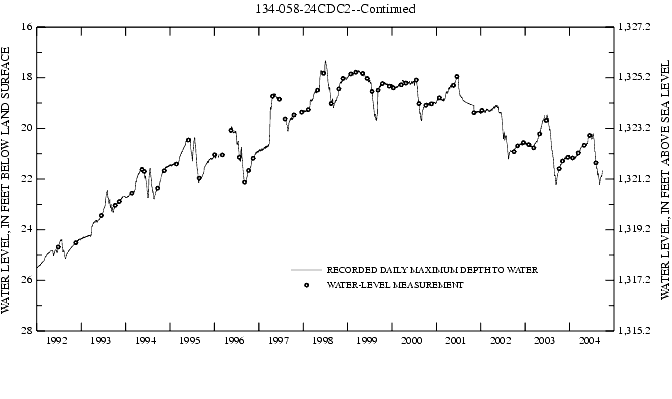Select the 1998 year label
This screenshot has height=399, width=672.
coord(323,341)
